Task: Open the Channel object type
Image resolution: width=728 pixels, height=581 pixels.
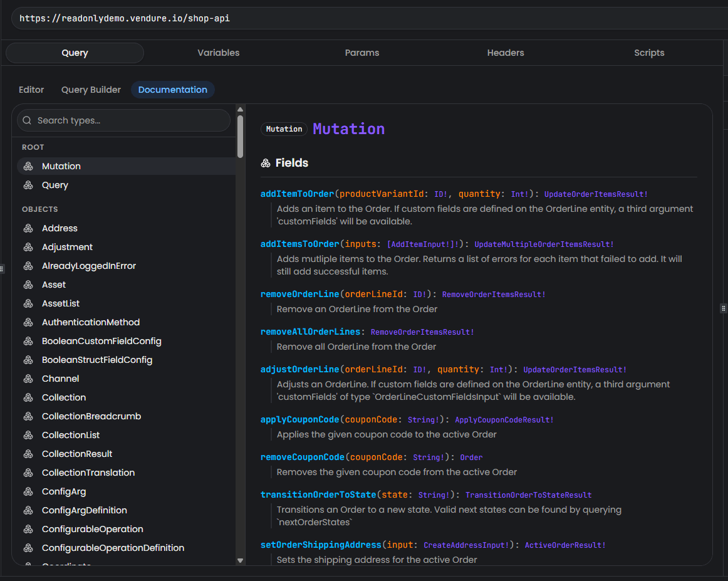Action: pyautogui.click(x=127, y=379)
